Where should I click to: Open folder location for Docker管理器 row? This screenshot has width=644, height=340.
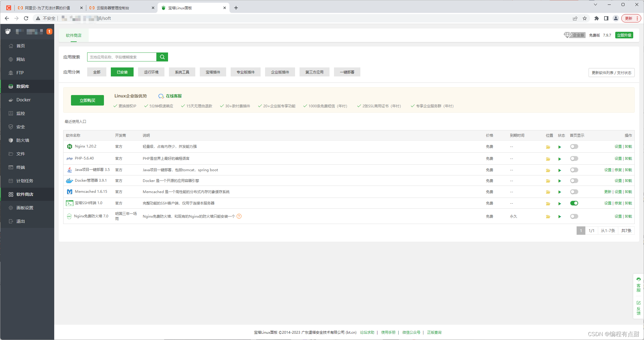tap(548, 181)
